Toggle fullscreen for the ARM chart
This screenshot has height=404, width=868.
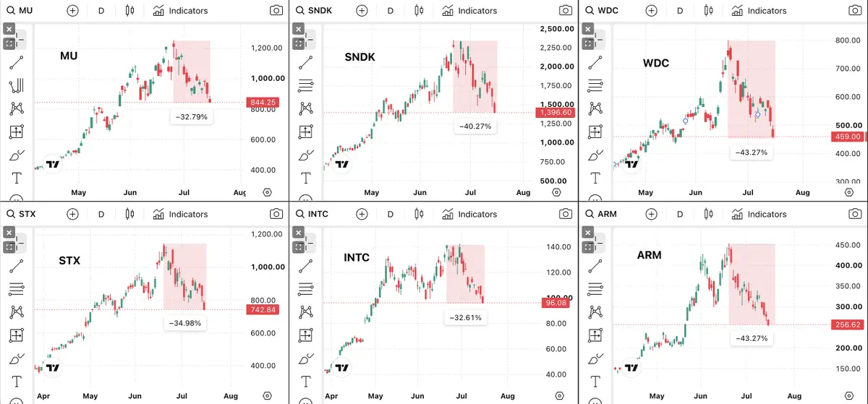(x=587, y=246)
